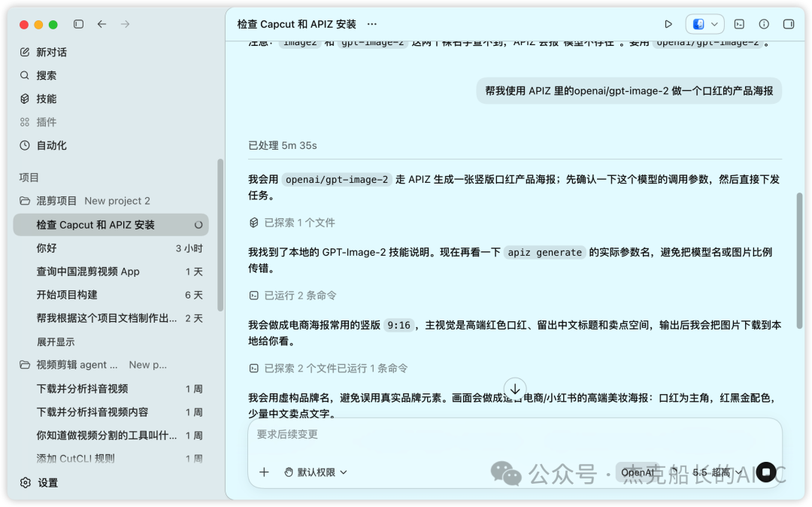812x507 pixels.
Task: Open the Finder app icon dropdown
Action: point(704,24)
